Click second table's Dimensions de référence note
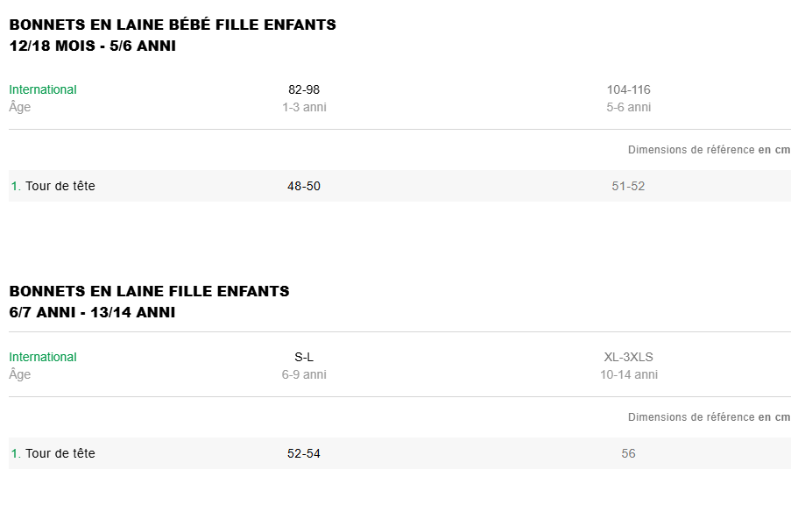Viewport: 812px width, 505px height. point(709,417)
